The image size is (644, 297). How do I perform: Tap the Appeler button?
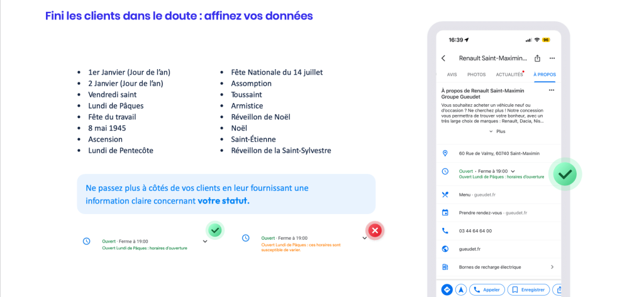tap(487, 289)
